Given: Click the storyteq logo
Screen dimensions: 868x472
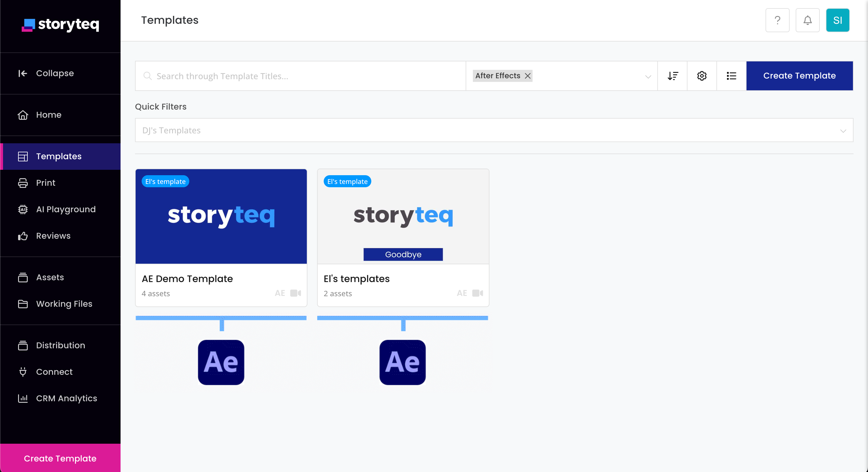Looking at the screenshot, I should [x=60, y=24].
